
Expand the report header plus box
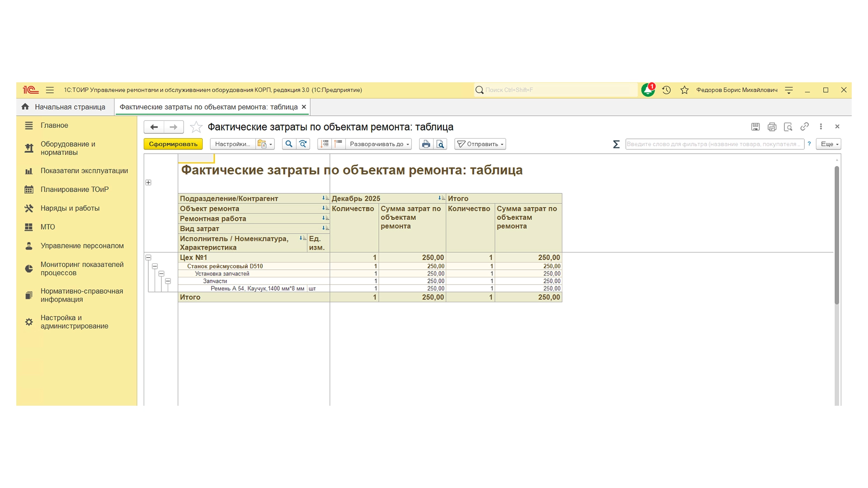(148, 183)
